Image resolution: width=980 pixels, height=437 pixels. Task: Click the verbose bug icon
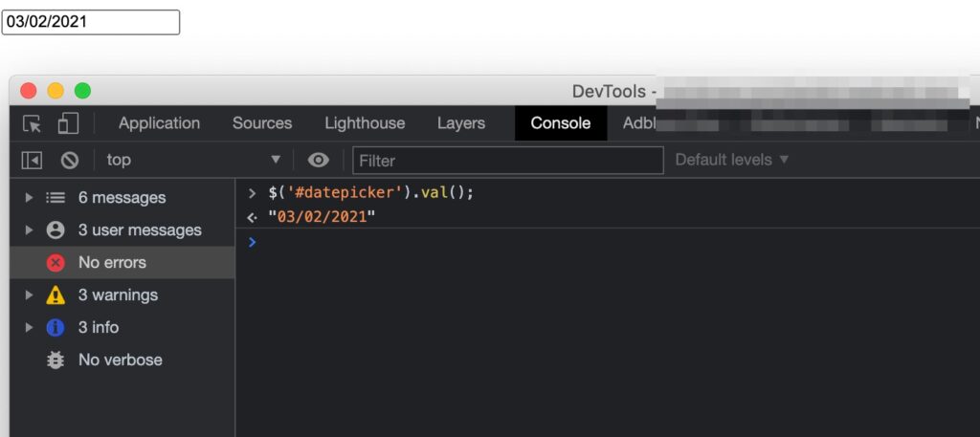[x=56, y=360]
